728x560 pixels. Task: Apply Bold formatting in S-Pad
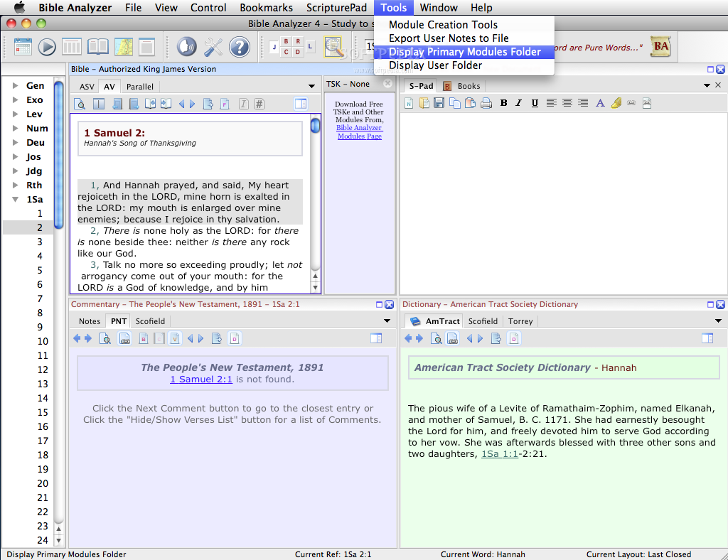coord(504,103)
